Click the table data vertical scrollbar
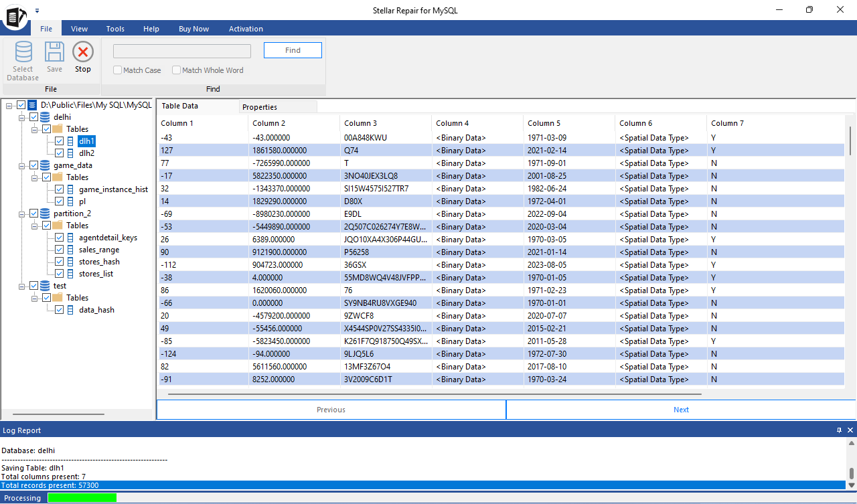Image resolution: width=857 pixels, height=504 pixels. point(851,141)
